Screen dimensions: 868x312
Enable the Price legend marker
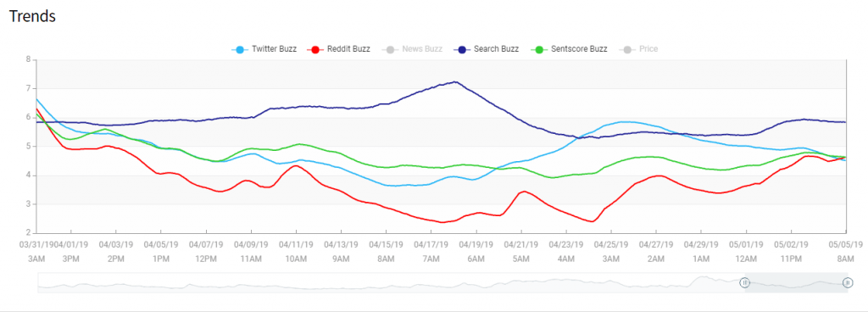coord(626,49)
